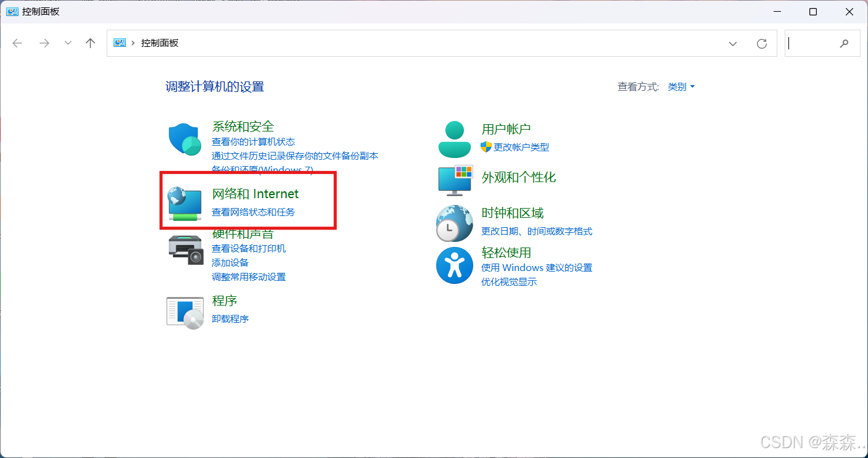Open 查看网络状态和任务
868x458 pixels.
[x=254, y=212]
